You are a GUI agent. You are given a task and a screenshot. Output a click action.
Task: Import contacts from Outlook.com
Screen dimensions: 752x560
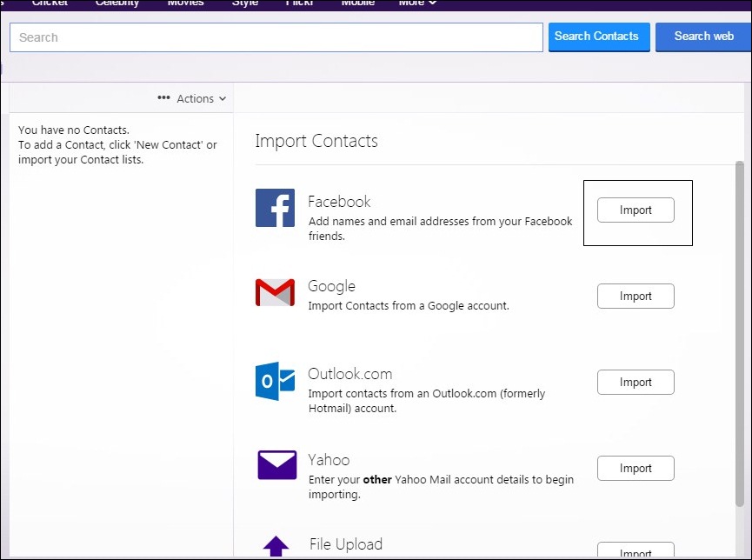point(636,382)
